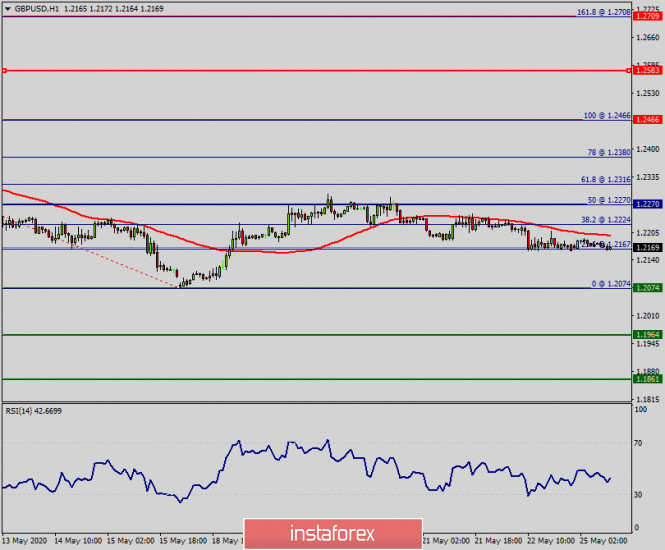Viewport: 665px width, 550px height.
Task: Select the 38.2 @ 1.2224 Fibonacci label
Action: pyautogui.click(x=604, y=219)
